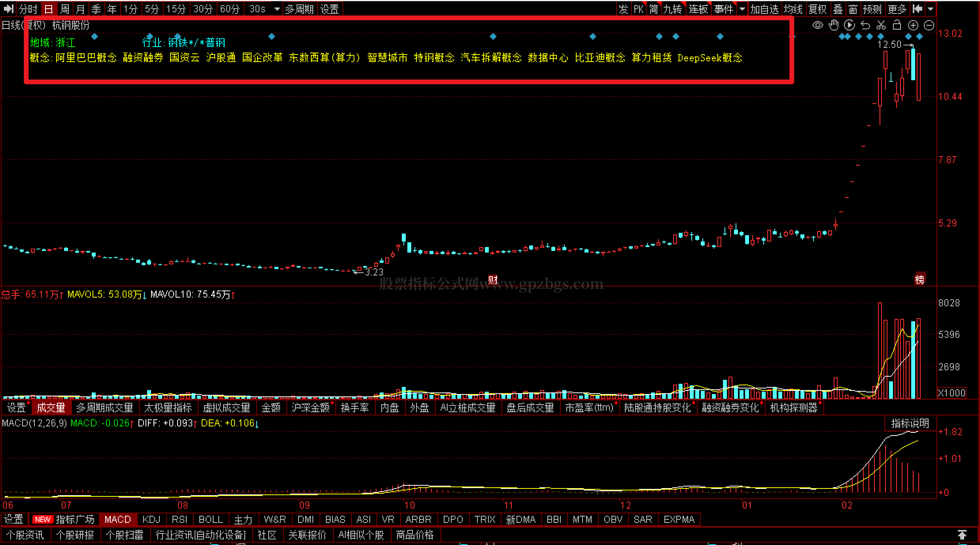Viewport: 980px width, 545px height.
Task: Zoom out with the minus circle icon
Action: coord(929,26)
